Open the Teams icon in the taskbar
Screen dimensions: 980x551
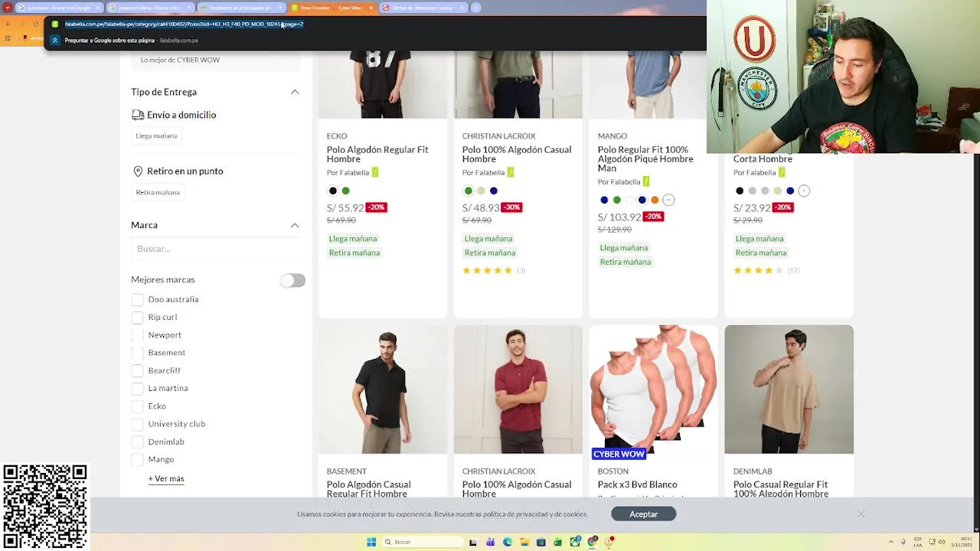(491, 542)
